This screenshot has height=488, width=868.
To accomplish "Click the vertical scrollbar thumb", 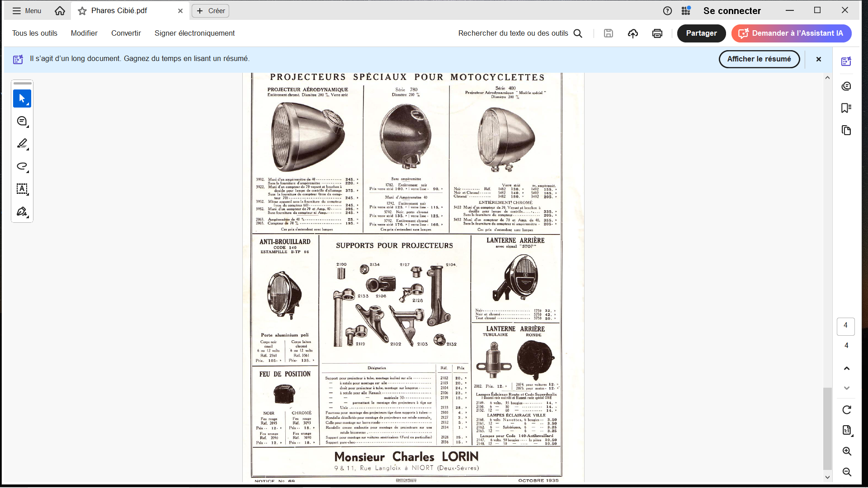I will click(827, 427).
